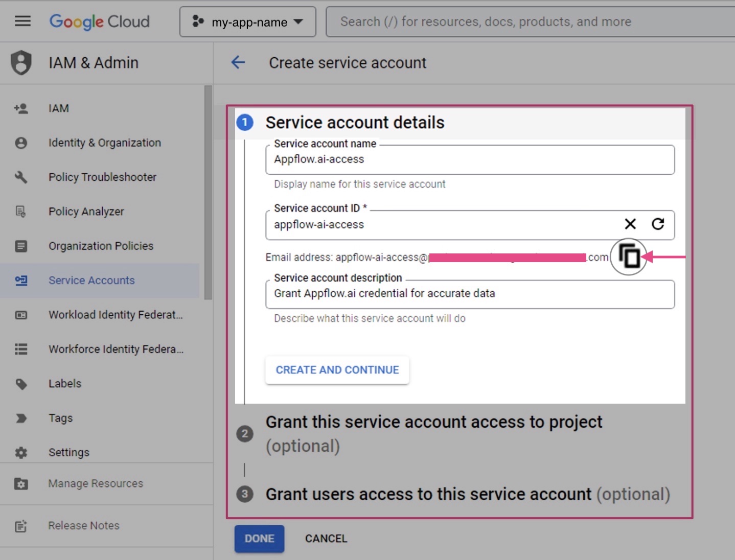Screen dimensions: 735x560
Task: Open Policy Troubleshooter from the sidebar
Action: pos(102,177)
